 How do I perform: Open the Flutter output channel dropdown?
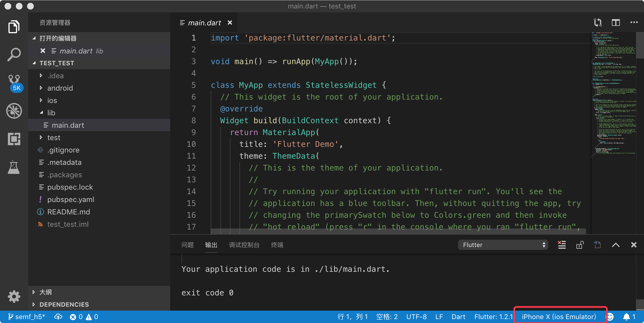coord(503,245)
